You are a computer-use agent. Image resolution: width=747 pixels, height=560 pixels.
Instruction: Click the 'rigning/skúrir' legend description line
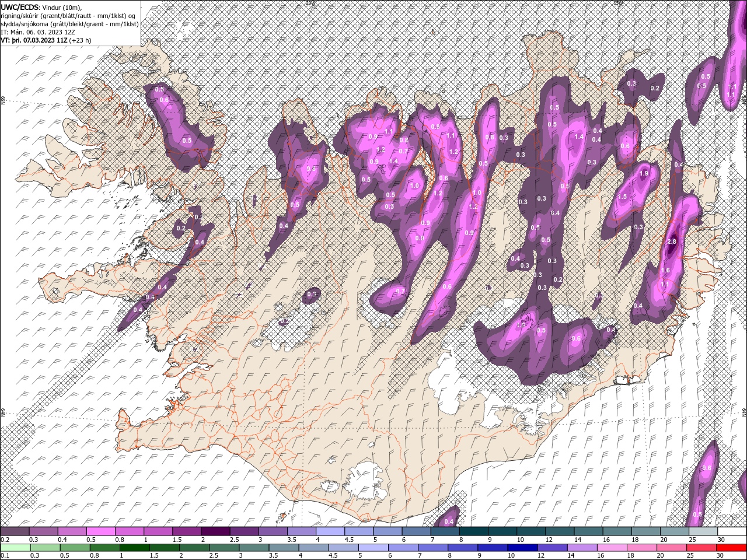pos(68,16)
